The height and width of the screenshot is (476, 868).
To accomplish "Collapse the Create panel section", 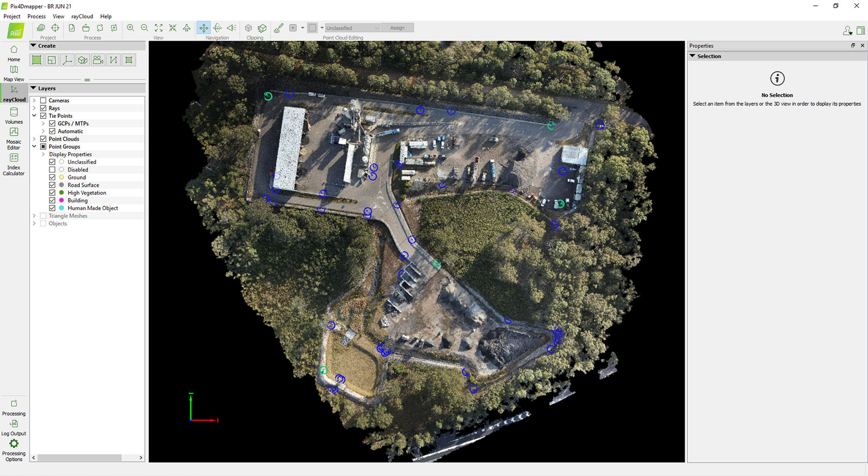I will 34,46.
